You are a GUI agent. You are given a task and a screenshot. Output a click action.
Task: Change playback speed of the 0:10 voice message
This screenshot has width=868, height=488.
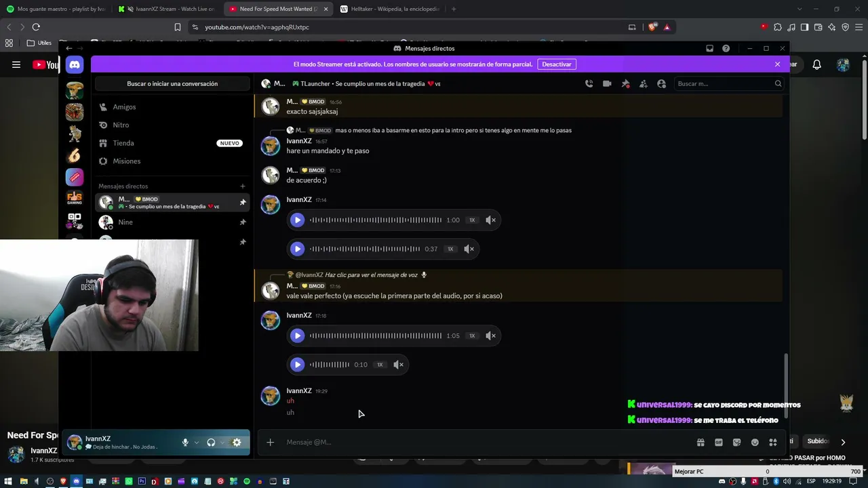coord(380,365)
